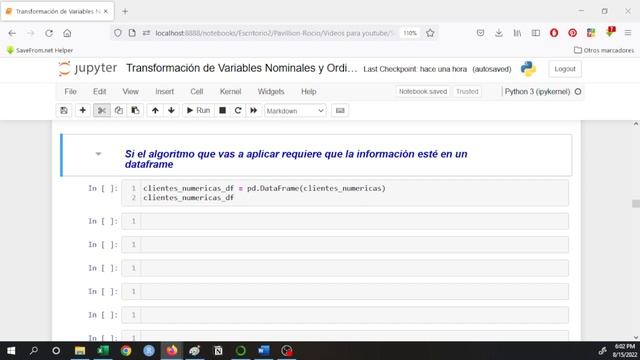Reload the current page

49,33
